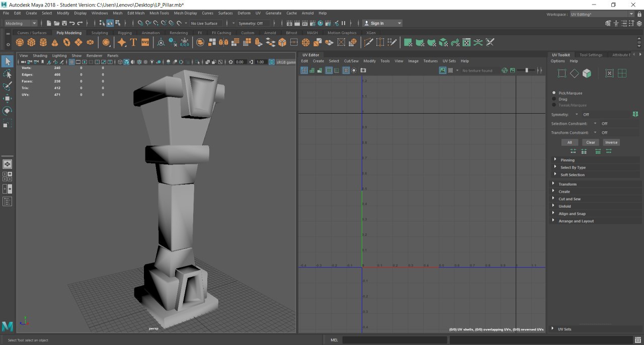Click the viewport gamma value field 1.00
The height and width of the screenshot is (345, 644).
261,62
